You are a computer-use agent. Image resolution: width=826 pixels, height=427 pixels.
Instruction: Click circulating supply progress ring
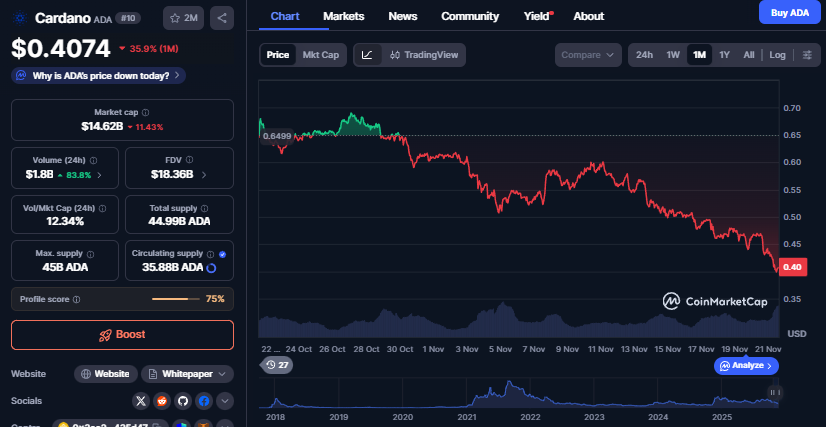click(x=211, y=267)
